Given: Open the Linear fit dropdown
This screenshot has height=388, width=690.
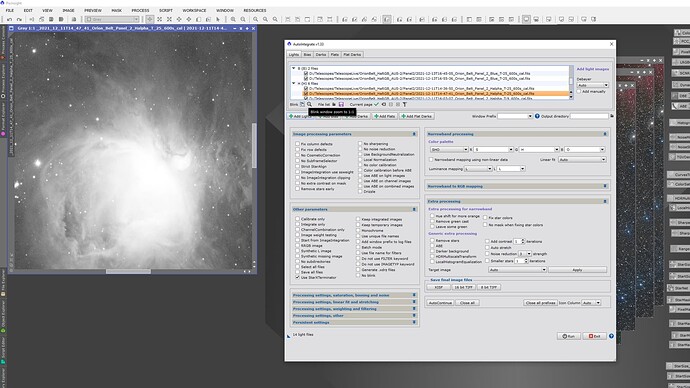Looking at the screenshot, I should (582, 160).
